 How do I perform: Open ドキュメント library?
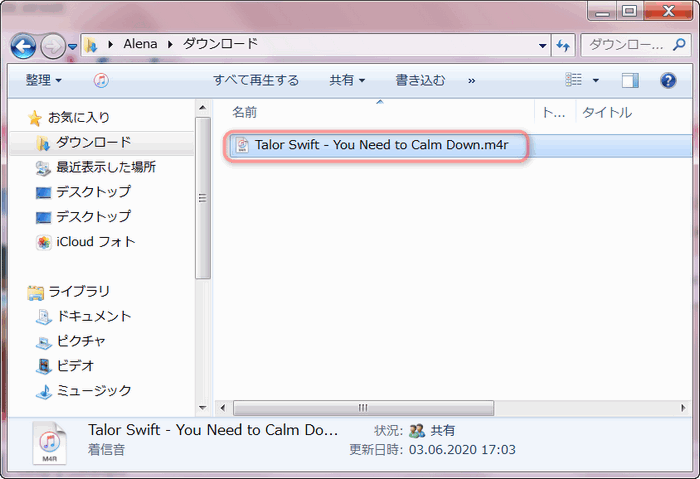[x=94, y=316]
